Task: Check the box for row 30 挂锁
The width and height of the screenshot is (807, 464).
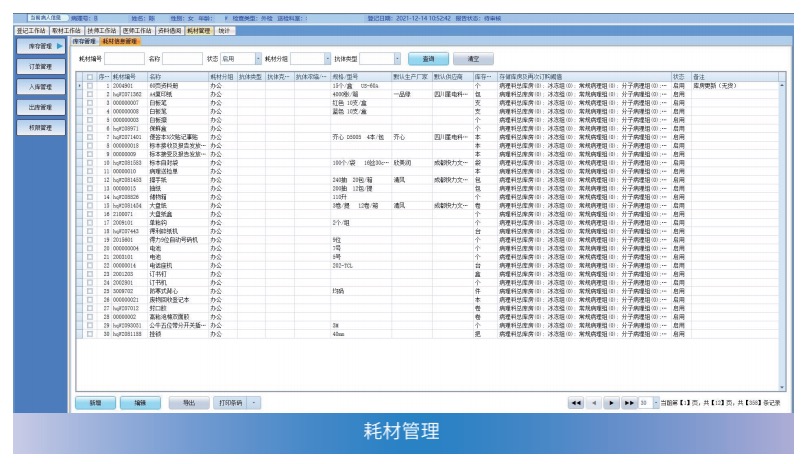Action: [x=90, y=334]
